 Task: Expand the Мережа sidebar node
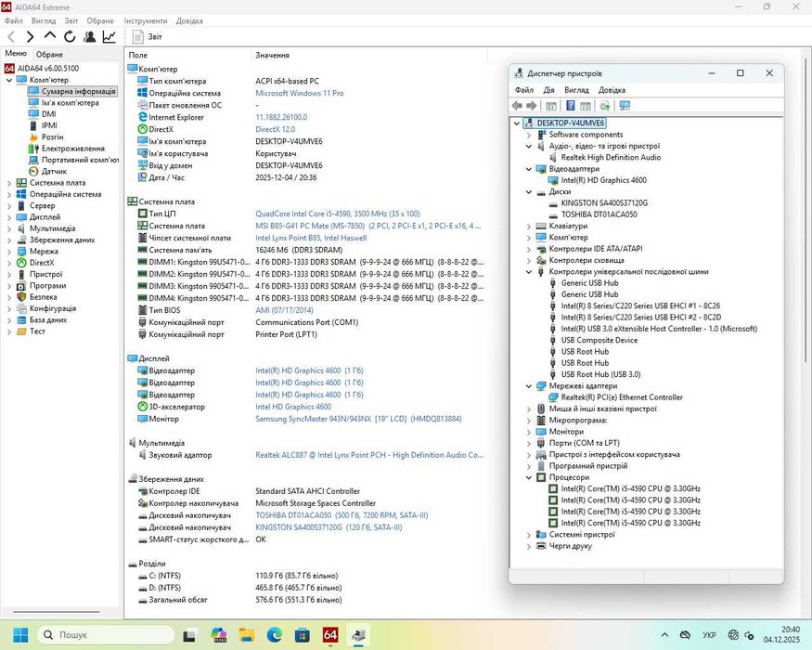[8, 252]
